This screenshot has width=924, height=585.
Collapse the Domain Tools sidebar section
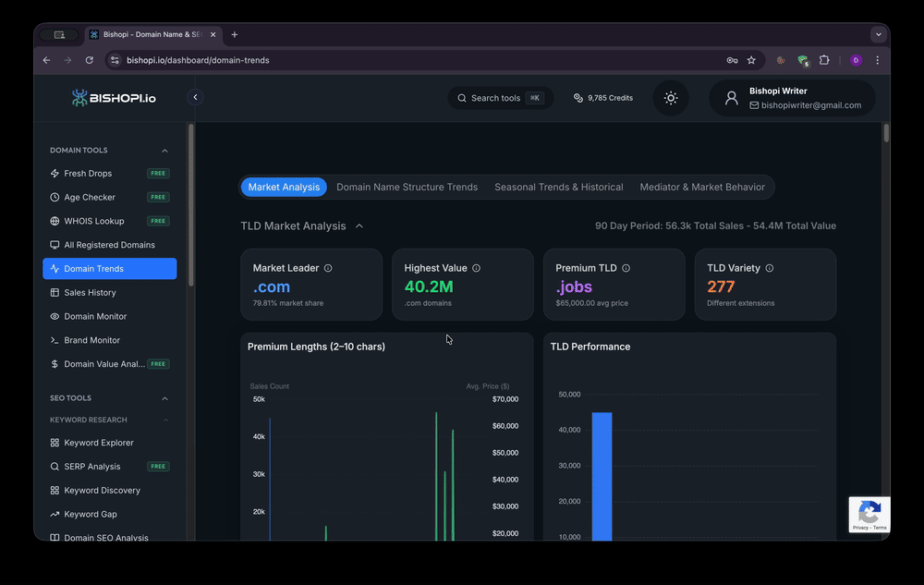tap(165, 151)
